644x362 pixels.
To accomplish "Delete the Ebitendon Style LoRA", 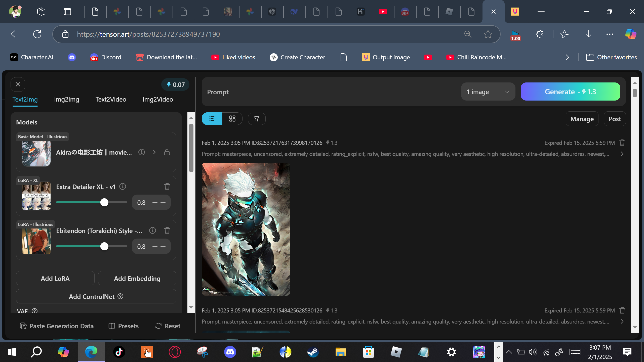I will [167, 231].
